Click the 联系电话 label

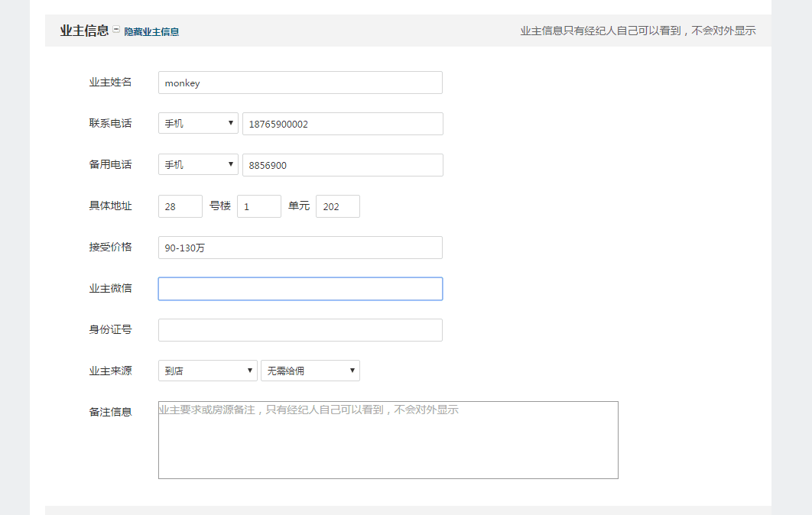[110, 123]
